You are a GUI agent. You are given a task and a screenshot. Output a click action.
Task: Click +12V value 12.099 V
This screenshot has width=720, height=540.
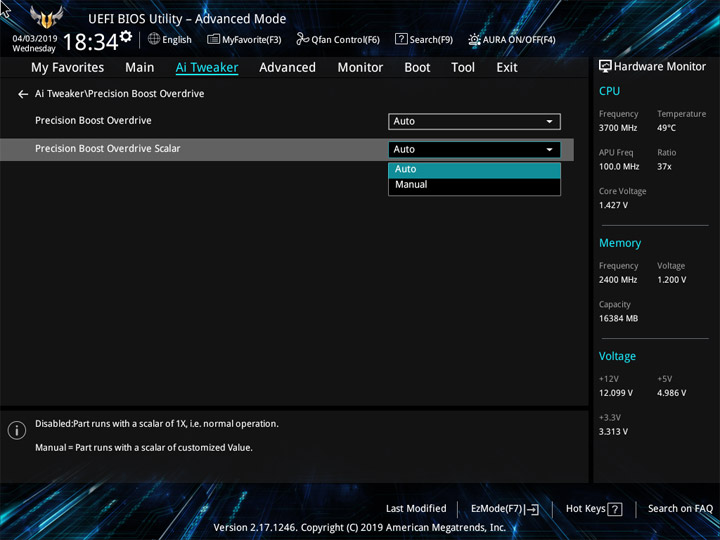pos(616,393)
